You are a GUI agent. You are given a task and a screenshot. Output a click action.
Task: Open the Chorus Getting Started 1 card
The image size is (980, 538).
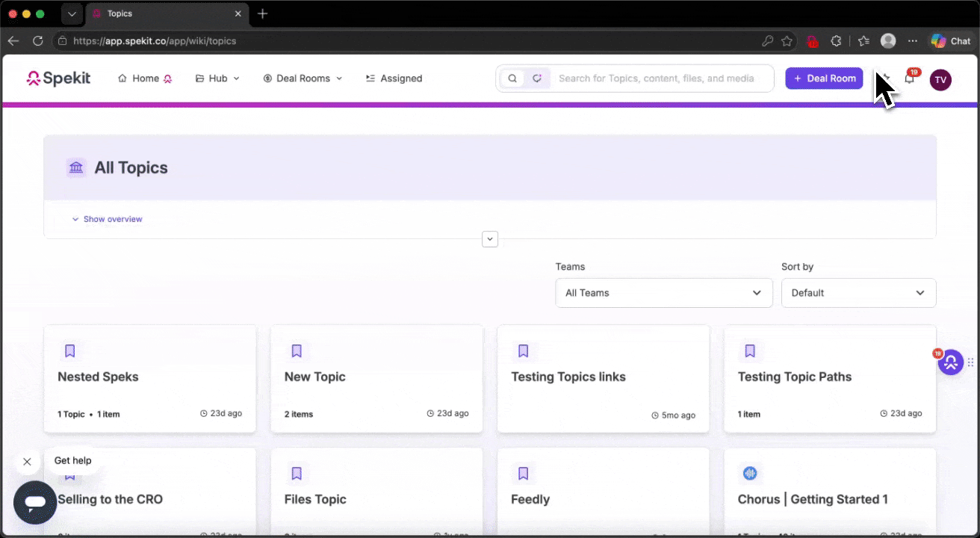pos(830,492)
